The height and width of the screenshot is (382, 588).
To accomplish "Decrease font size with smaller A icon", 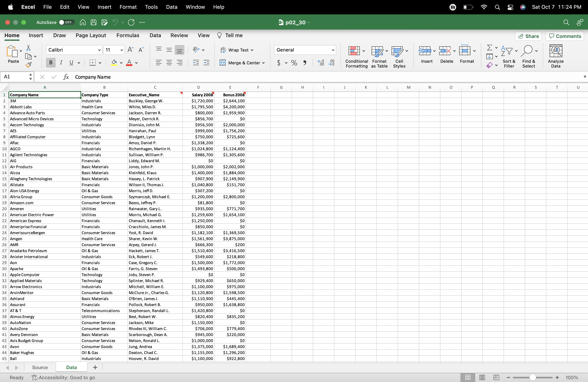I will tap(141, 50).
